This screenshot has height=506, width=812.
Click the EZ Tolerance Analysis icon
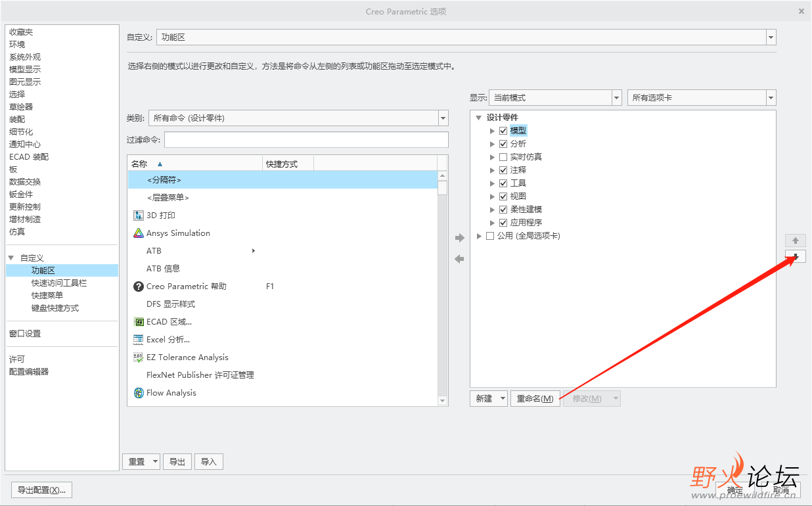coord(139,357)
